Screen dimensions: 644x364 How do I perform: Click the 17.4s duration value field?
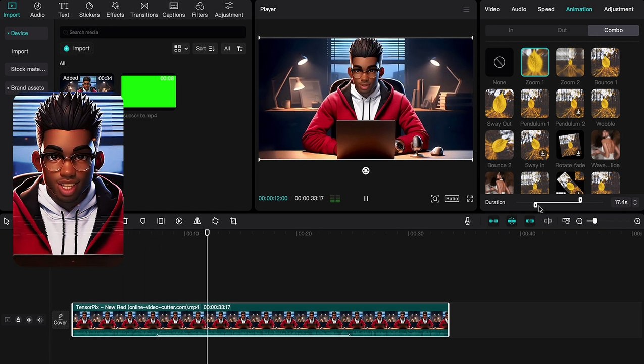click(621, 202)
